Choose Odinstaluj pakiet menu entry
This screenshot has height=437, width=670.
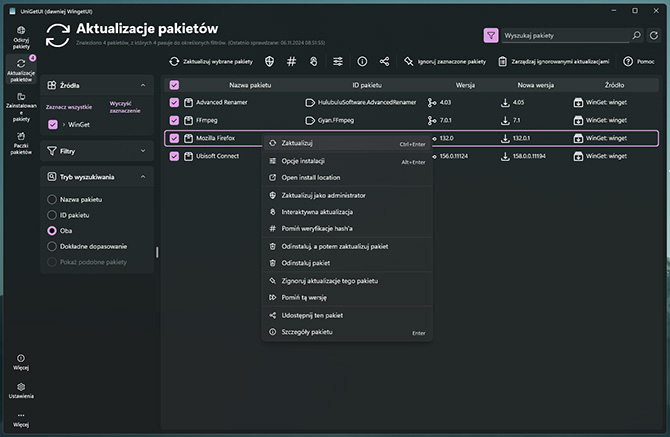click(347, 263)
